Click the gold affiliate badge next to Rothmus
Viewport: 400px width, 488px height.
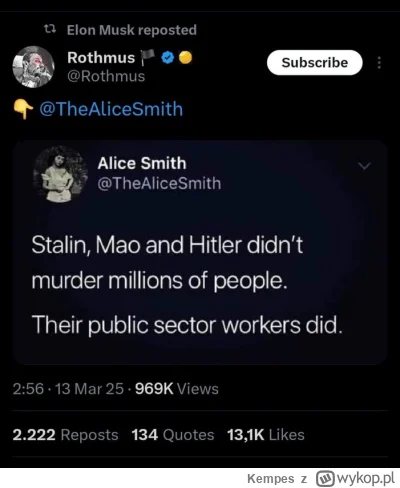tap(186, 58)
